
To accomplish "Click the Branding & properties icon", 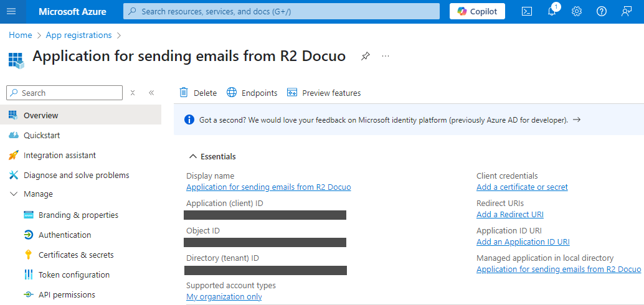I will 29,215.
